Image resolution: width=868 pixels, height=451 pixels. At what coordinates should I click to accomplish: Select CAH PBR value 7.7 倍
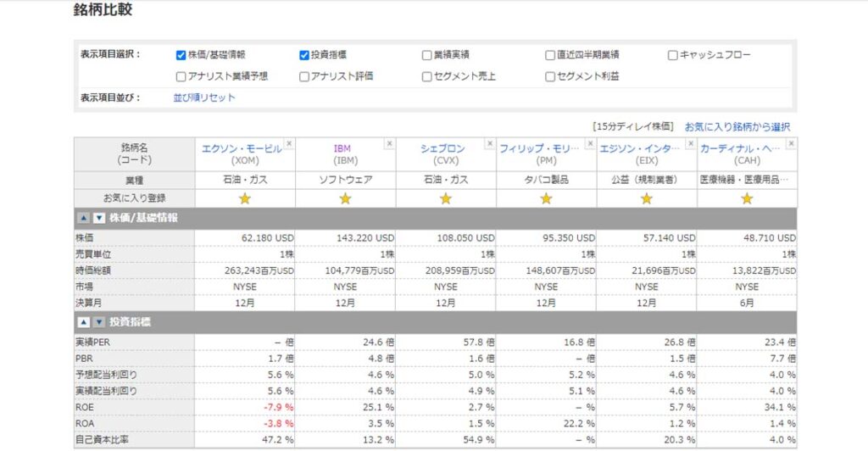point(782,359)
